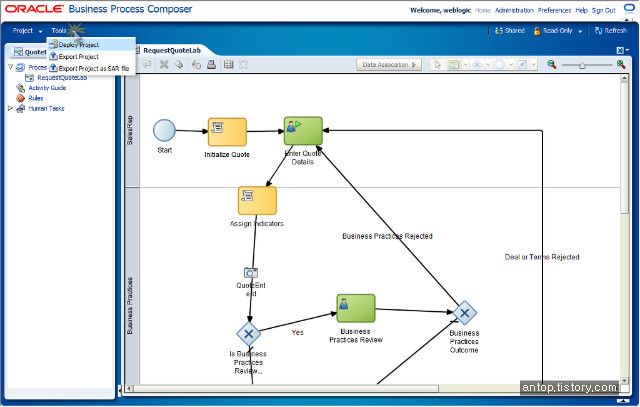
Task: Click the Refresh button
Action: click(611, 31)
